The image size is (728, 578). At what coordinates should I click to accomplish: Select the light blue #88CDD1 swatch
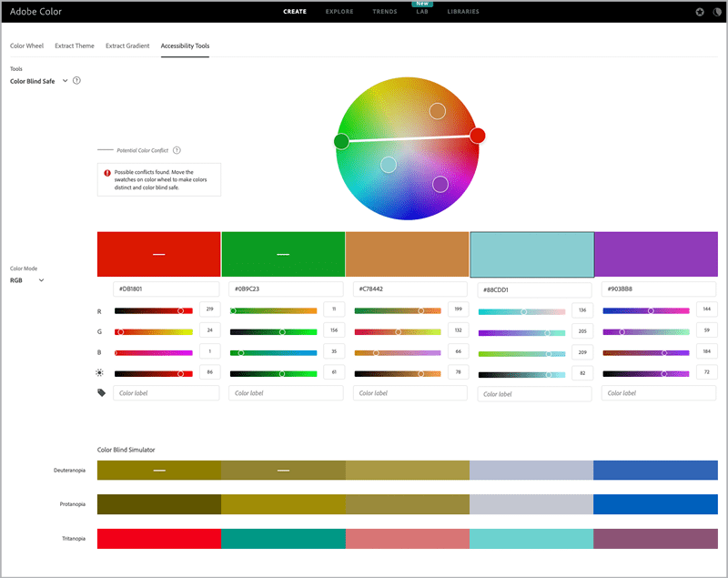532,255
